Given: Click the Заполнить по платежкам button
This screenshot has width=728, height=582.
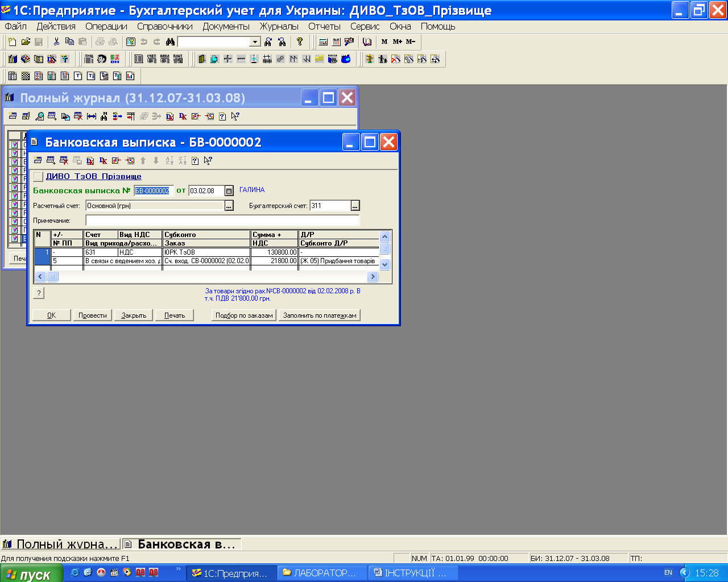Looking at the screenshot, I should (x=320, y=315).
